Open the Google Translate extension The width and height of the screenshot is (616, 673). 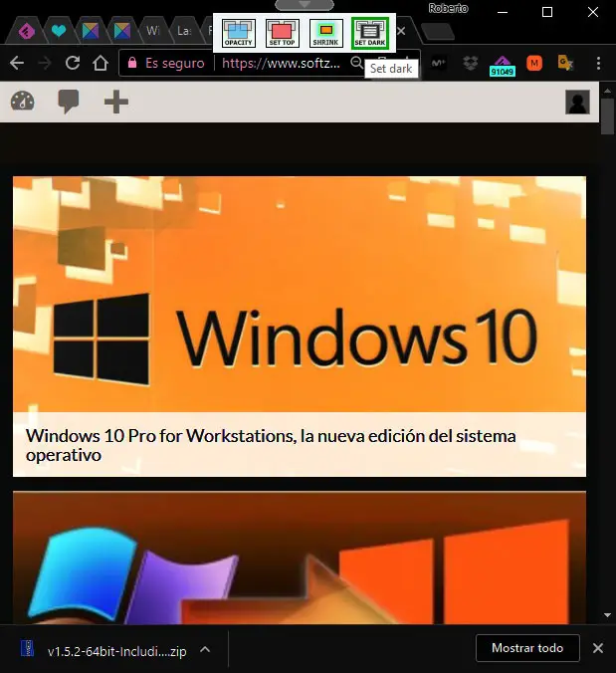point(565,64)
